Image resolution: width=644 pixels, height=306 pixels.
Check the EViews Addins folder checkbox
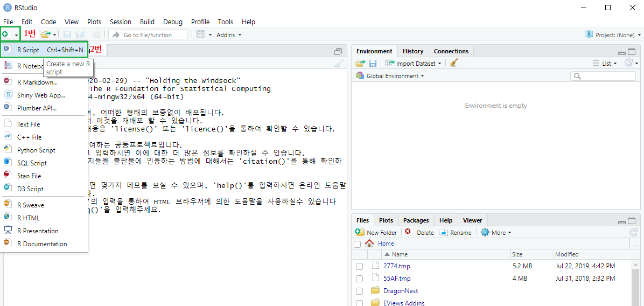pyautogui.click(x=359, y=303)
